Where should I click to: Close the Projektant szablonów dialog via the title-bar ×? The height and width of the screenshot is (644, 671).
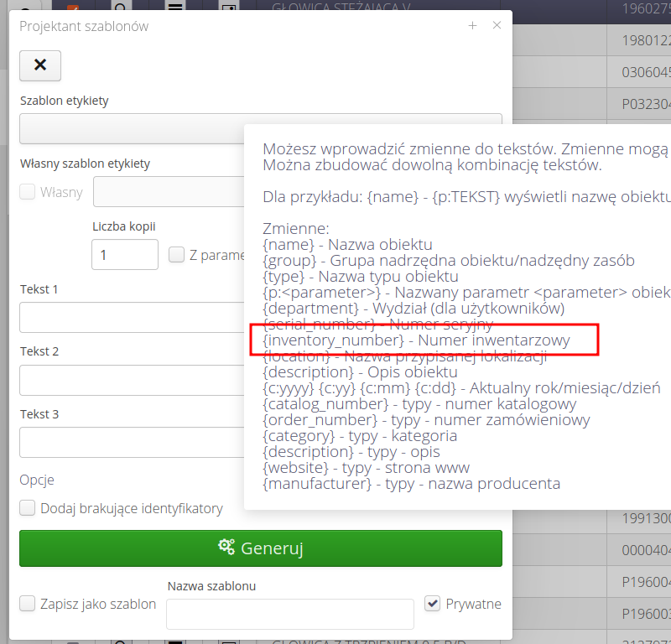497,26
